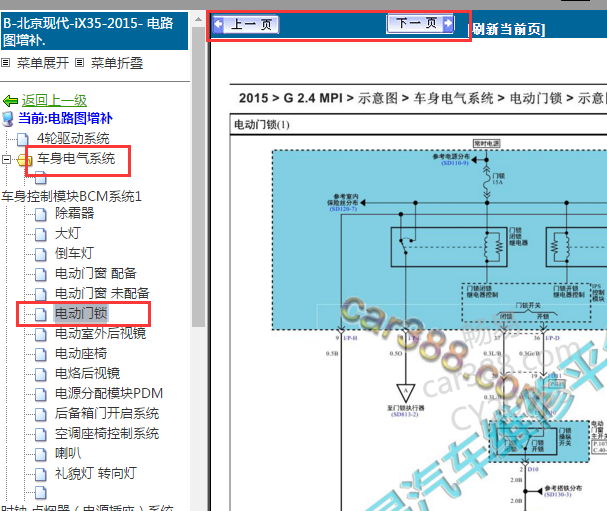Open the 电烙后视镜 entry
This screenshot has width=607, height=511.
click(87, 373)
